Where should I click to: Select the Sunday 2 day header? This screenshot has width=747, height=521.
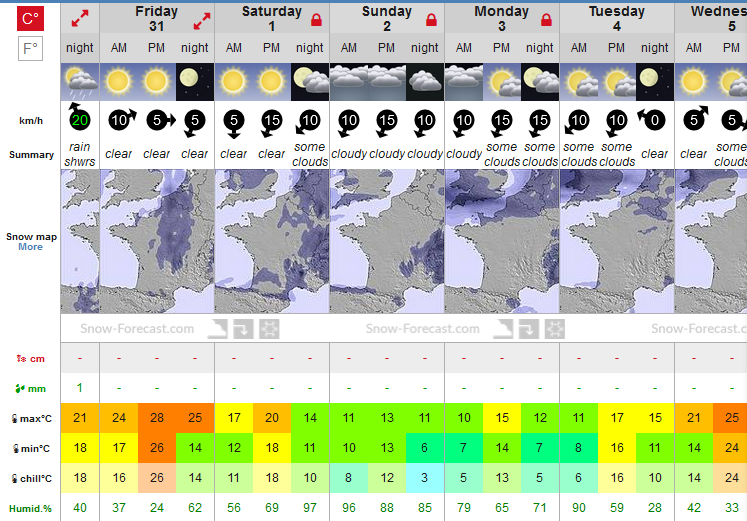[x=387, y=18]
